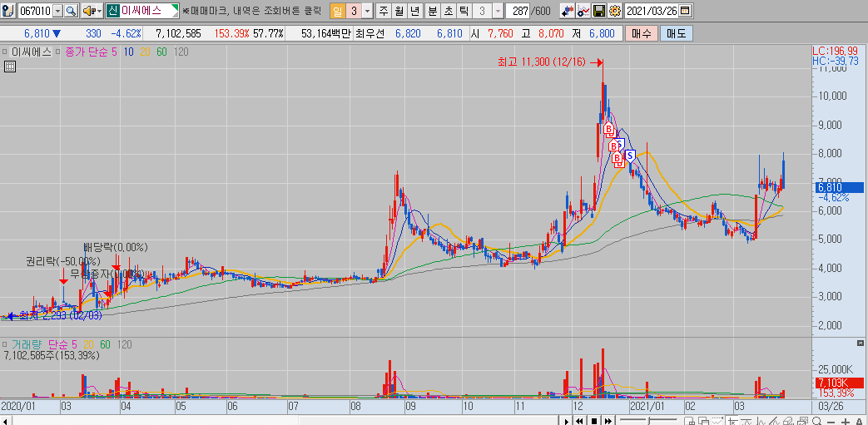Open the speaker icon dropdown arrow
This screenshot has width=868, height=425.
98,11
